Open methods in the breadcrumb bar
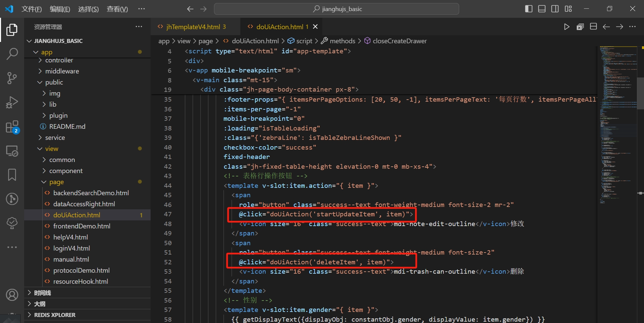Screen dimensions: 644x323 coord(342,41)
